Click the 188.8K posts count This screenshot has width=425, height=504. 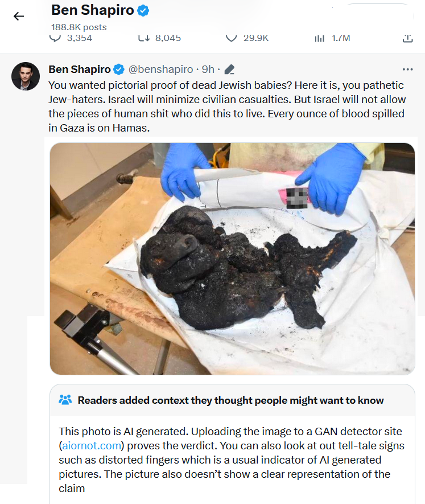point(79,27)
